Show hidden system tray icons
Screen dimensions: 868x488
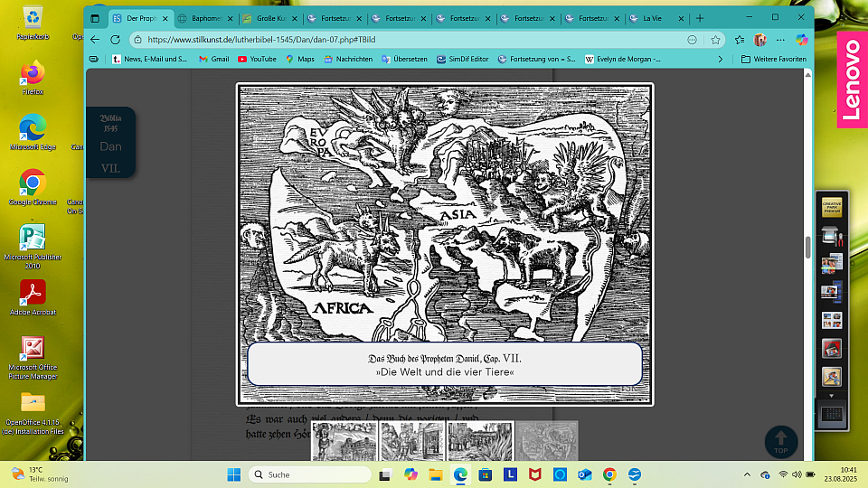point(747,474)
